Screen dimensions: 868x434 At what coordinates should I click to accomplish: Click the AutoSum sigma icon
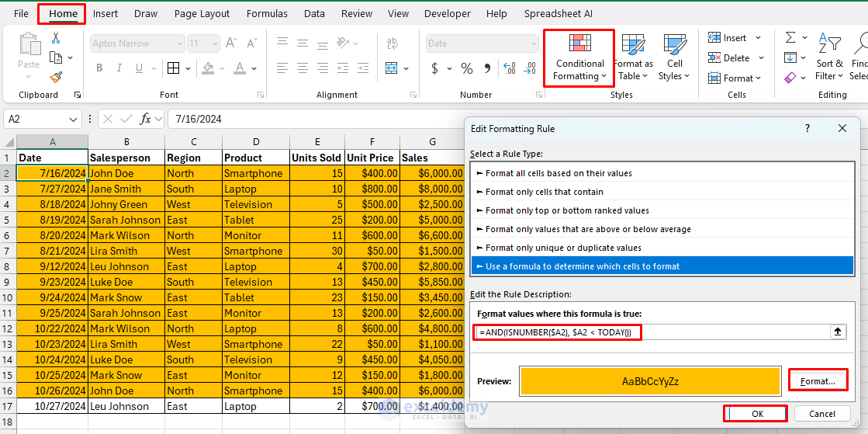click(x=790, y=38)
